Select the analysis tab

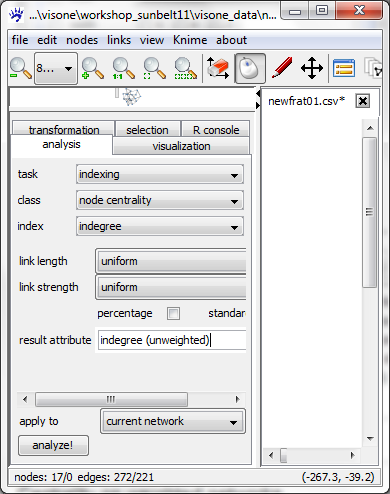pyautogui.click(x=61, y=144)
